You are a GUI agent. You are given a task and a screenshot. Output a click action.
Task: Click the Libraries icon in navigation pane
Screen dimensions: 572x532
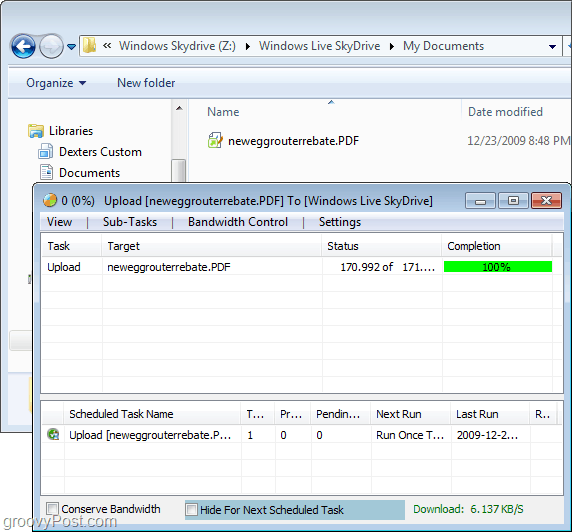pyautogui.click(x=36, y=131)
